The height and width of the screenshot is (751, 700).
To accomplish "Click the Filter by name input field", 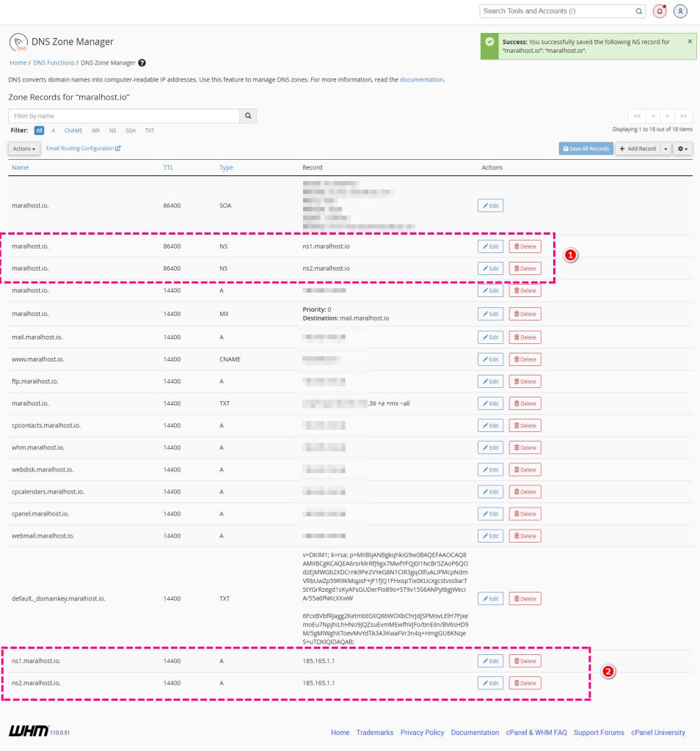I will coord(124,116).
